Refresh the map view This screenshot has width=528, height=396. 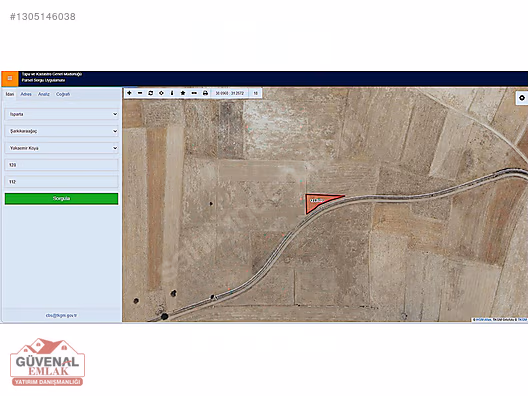coord(151,93)
